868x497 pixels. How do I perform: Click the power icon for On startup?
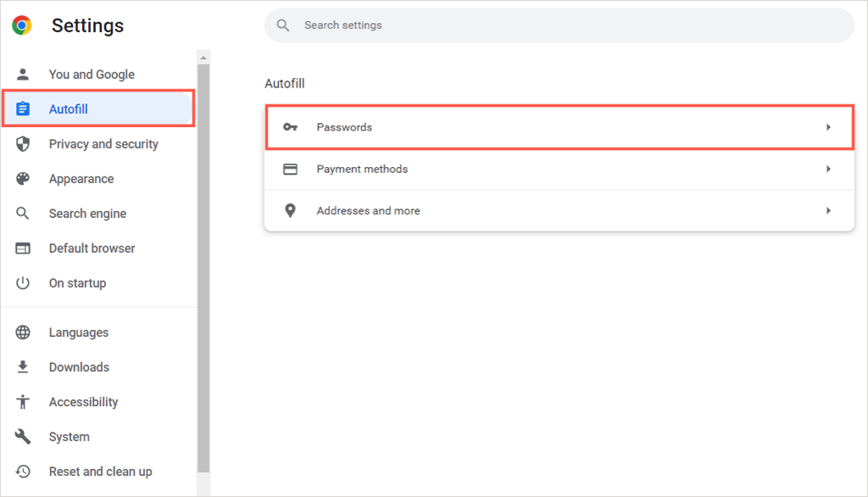(x=23, y=283)
